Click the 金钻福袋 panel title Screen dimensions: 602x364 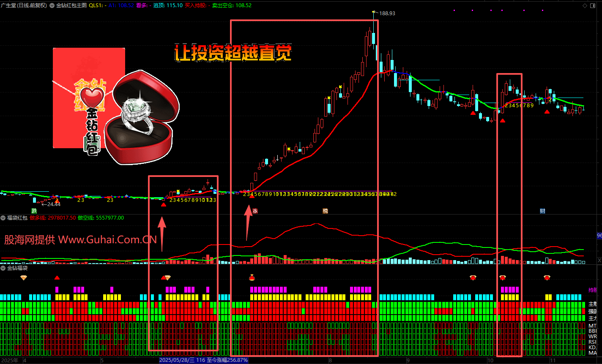(17, 268)
